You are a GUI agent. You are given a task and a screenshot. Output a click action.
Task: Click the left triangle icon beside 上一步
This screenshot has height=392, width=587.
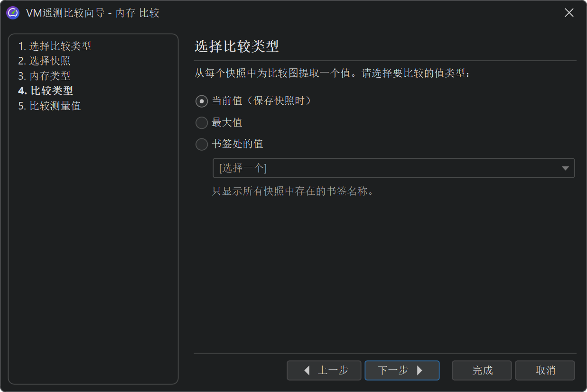pos(307,370)
